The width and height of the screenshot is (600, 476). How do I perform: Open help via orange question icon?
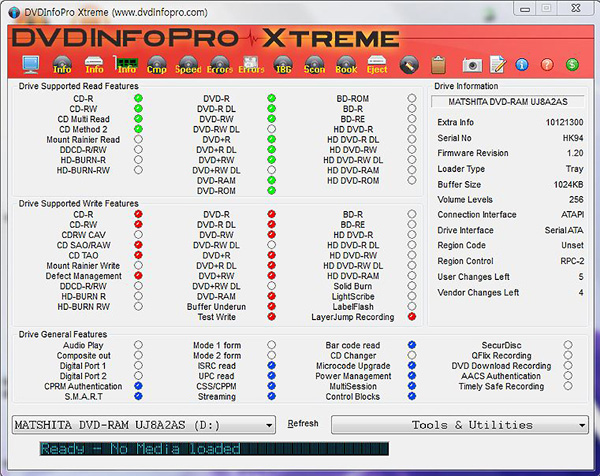547,64
